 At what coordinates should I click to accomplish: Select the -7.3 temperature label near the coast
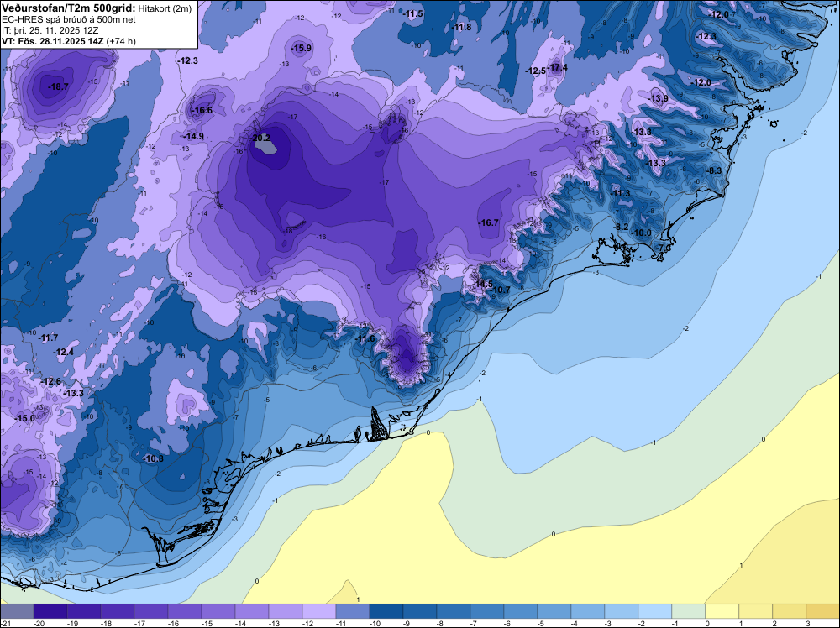tap(664, 248)
